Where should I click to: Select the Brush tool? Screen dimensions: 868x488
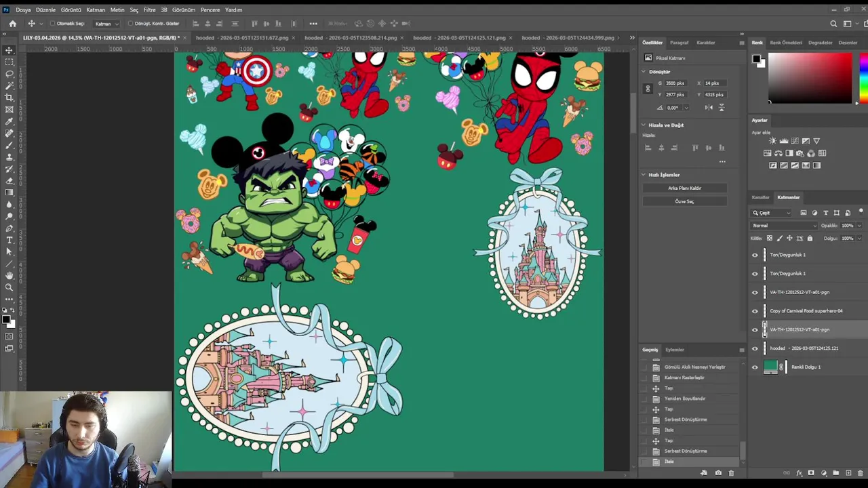pyautogui.click(x=9, y=145)
